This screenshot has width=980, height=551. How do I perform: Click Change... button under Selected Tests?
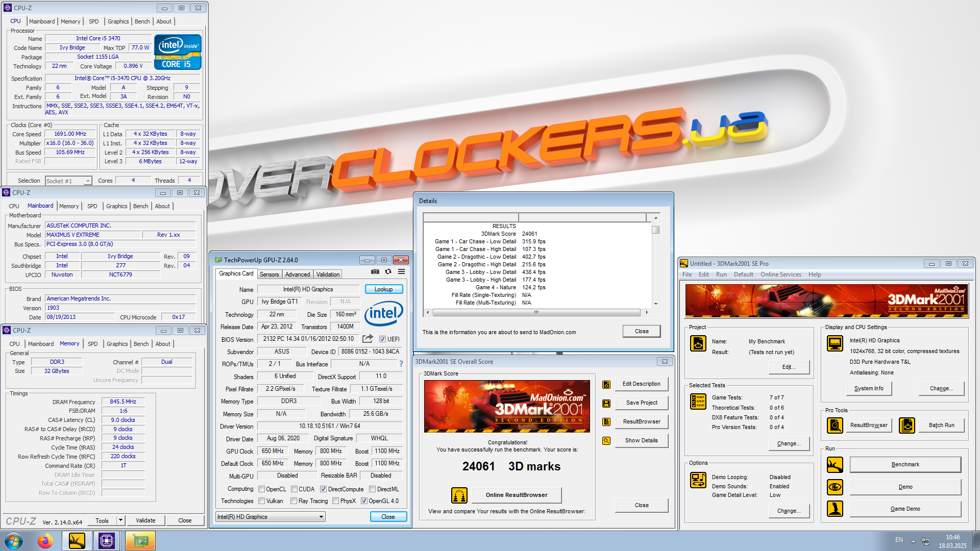coord(789,443)
